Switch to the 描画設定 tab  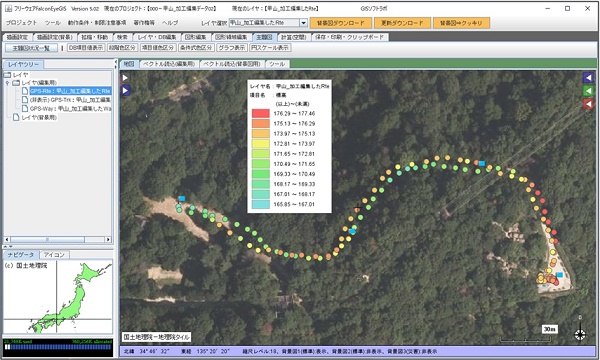17,37
